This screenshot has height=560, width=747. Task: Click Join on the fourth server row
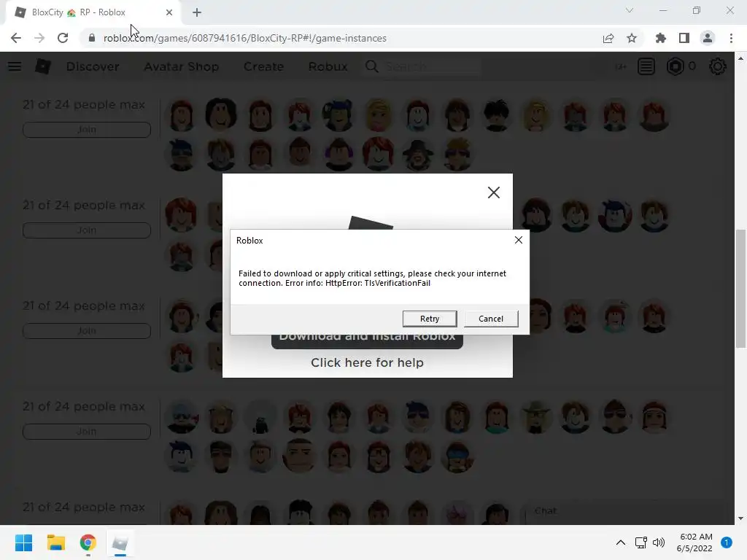(87, 432)
